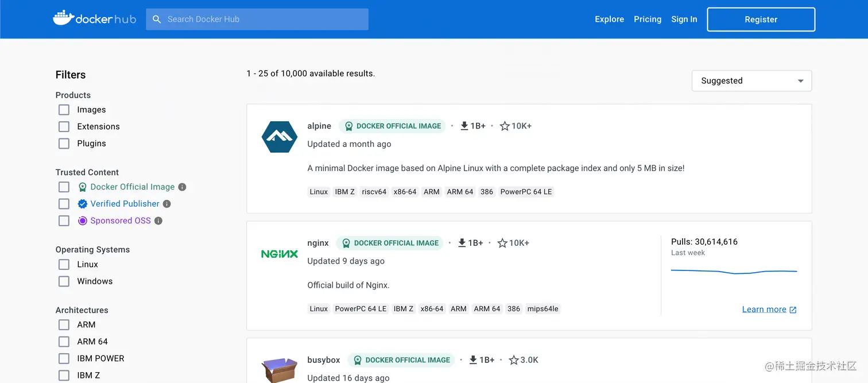Click alpine's Docker Official Image badge
Image resolution: width=868 pixels, height=383 pixels.
tap(393, 126)
